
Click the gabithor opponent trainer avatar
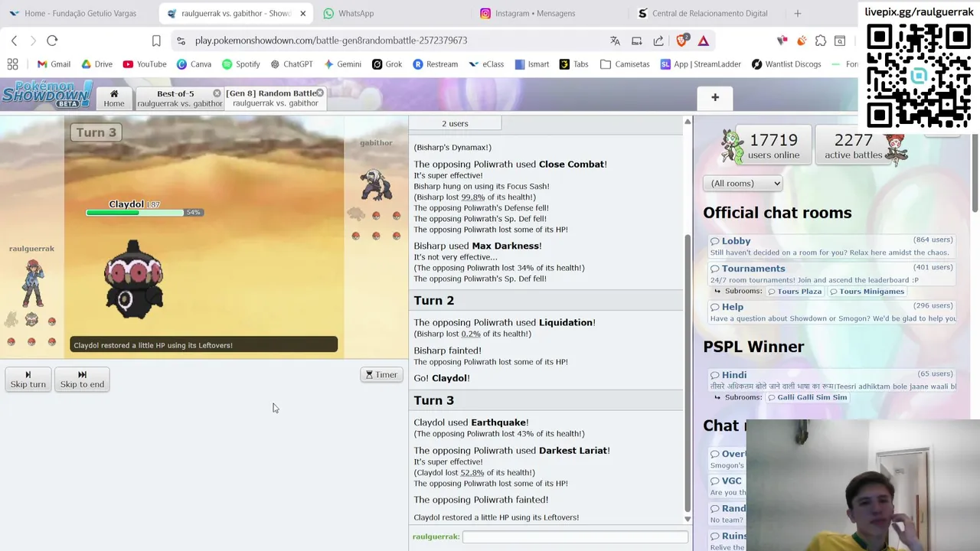click(375, 184)
